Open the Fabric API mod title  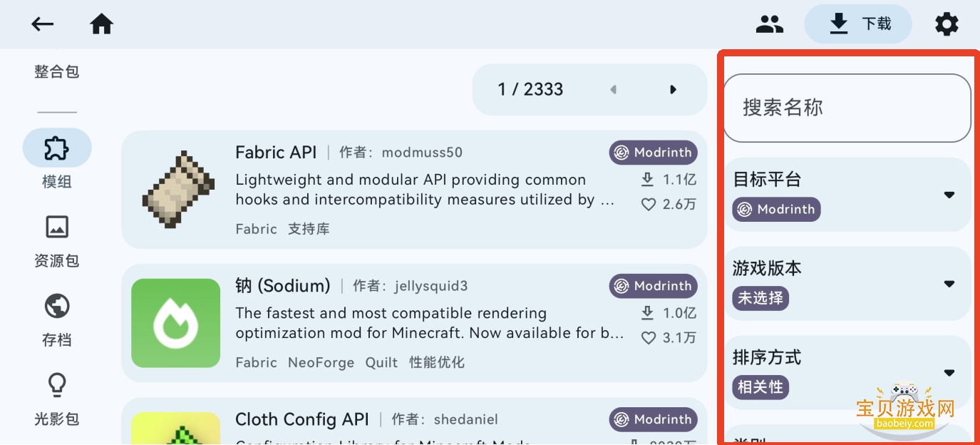click(276, 152)
